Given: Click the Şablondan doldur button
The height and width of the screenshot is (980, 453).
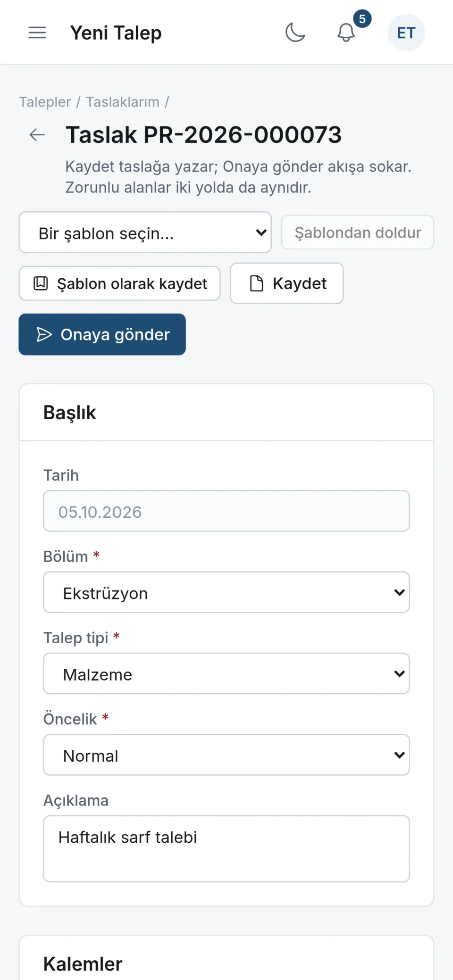Looking at the screenshot, I should 358,233.
